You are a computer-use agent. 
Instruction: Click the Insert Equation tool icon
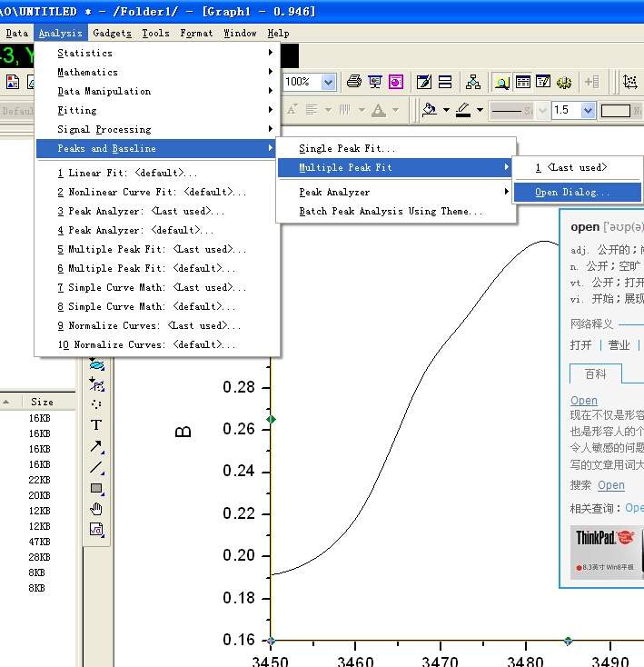[x=96, y=530]
